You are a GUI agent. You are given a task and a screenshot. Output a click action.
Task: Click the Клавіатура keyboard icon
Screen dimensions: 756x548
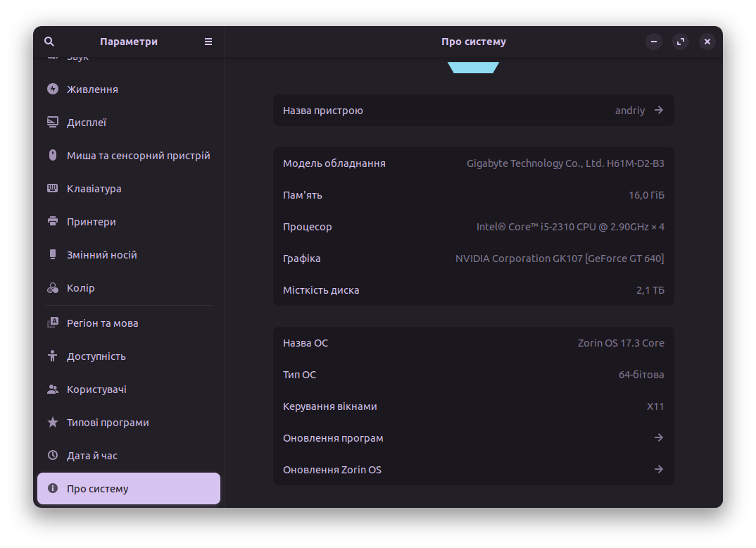point(53,189)
